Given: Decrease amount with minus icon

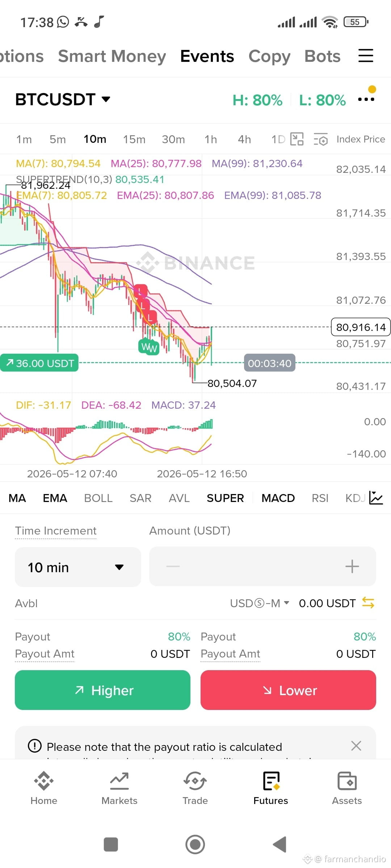Looking at the screenshot, I should click(173, 566).
